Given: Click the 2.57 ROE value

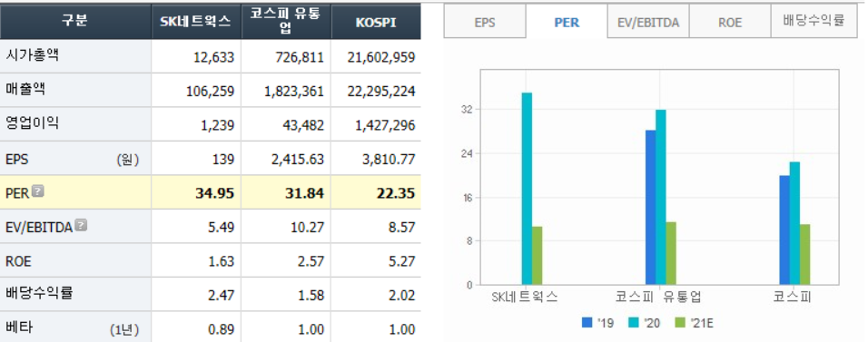Looking at the screenshot, I should (311, 260).
